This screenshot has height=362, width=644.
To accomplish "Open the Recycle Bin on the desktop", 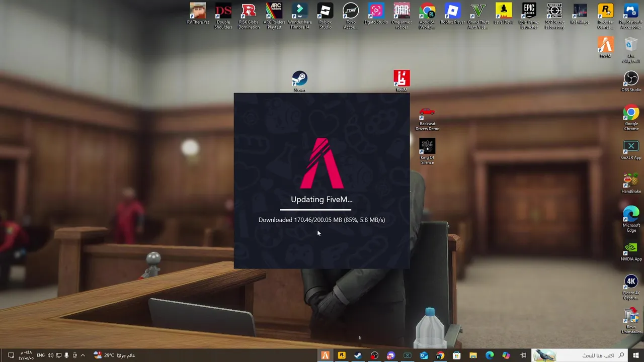I will click(x=631, y=50).
